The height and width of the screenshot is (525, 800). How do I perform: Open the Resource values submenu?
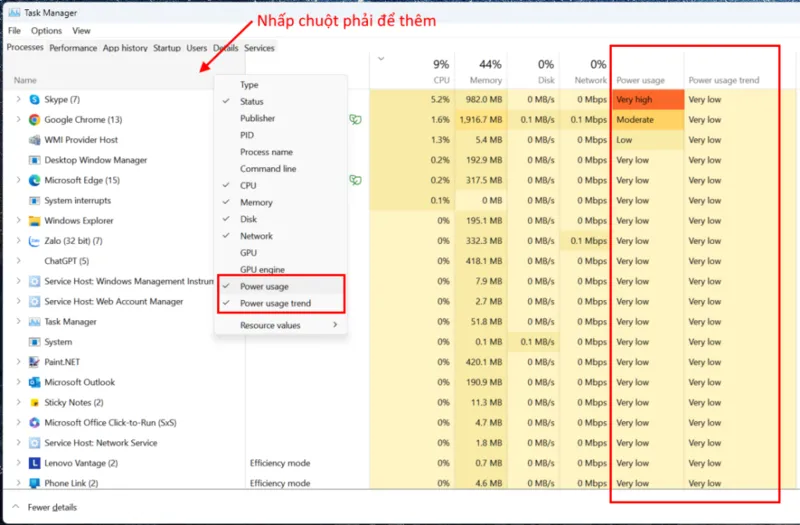click(x=281, y=325)
